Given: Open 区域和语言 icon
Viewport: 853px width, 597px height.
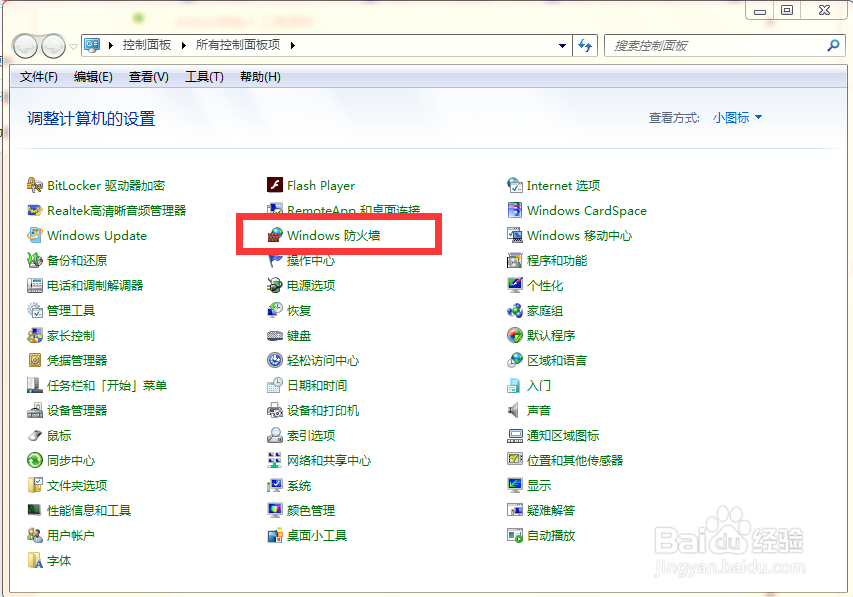Looking at the screenshot, I should (515, 361).
